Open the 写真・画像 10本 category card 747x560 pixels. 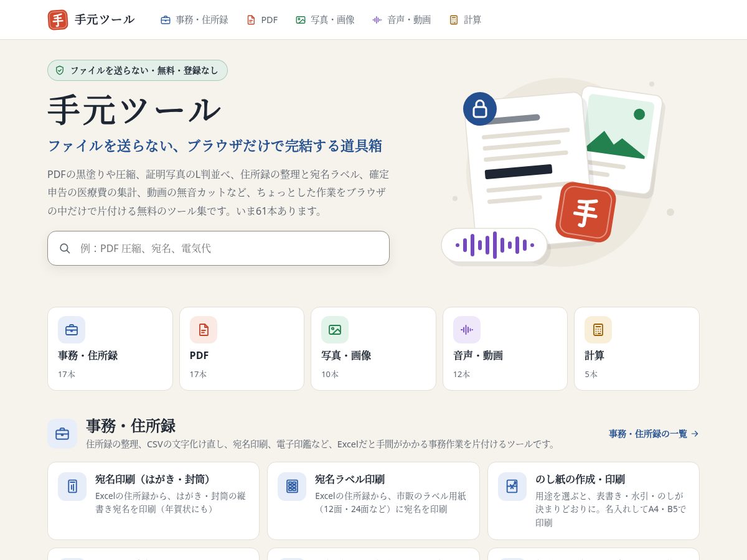tap(374, 348)
